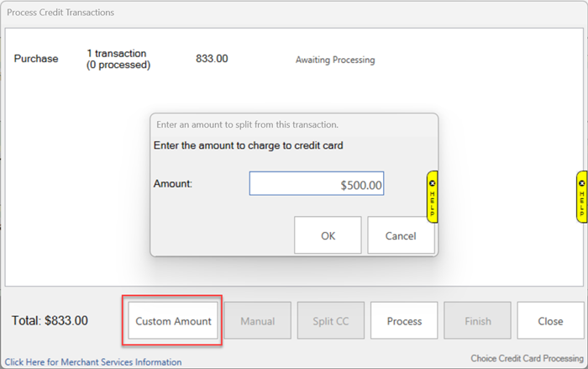The width and height of the screenshot is (588, 369).
Task: Click the Awaiting Processing status text
Action: (335, 60)
